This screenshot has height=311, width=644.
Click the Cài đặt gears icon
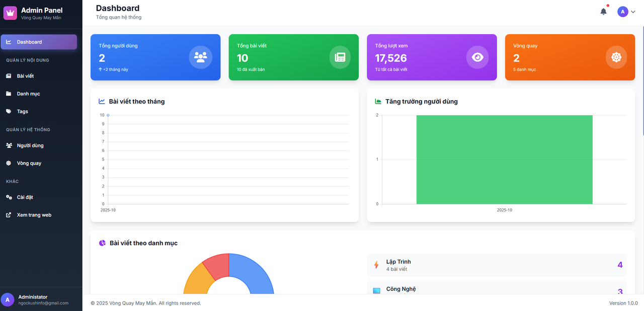9,197
